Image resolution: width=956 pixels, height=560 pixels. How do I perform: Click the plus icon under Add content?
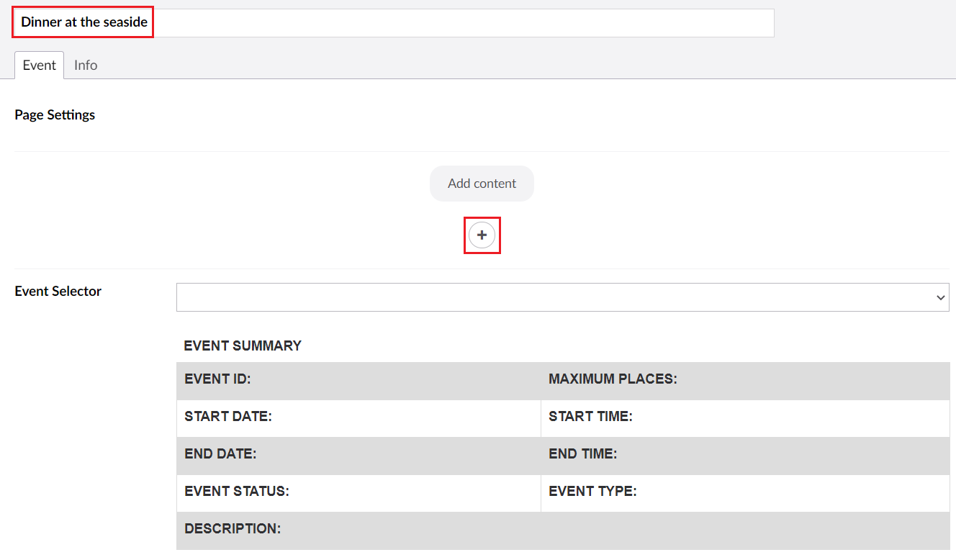482,235
